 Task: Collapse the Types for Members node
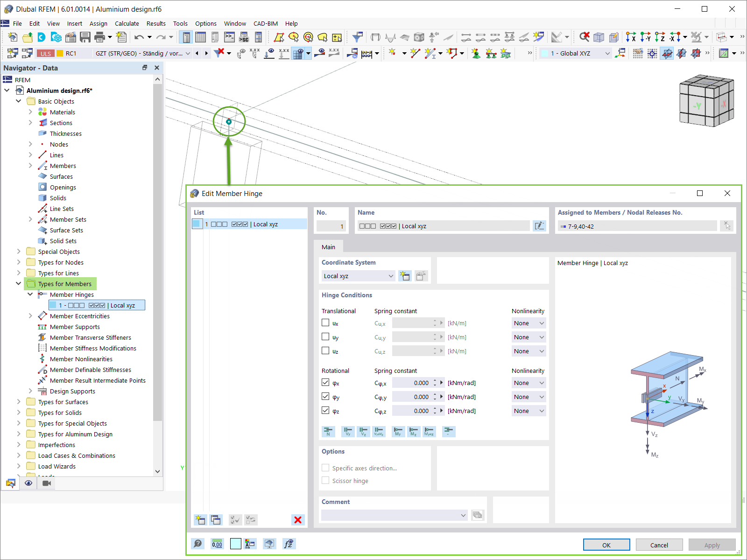tap(19, 283)
